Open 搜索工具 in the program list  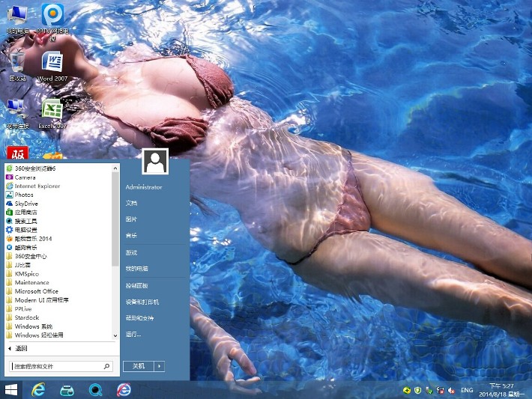22,222
